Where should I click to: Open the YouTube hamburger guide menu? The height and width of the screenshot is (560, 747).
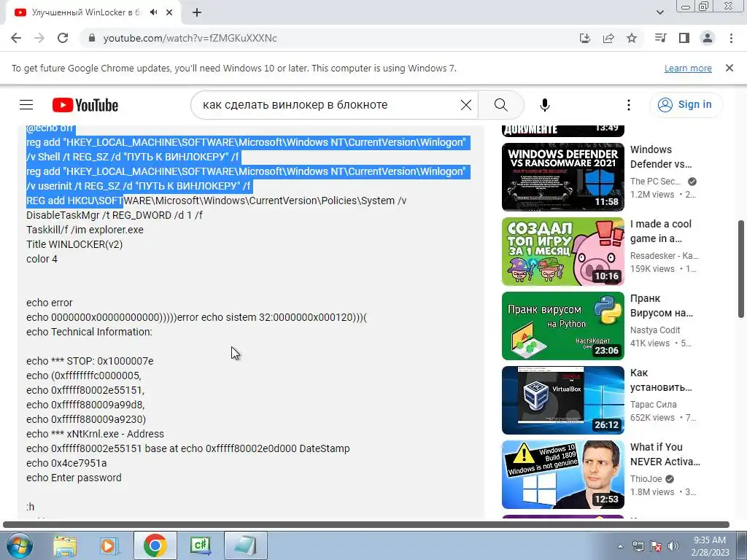pos(26,105)
